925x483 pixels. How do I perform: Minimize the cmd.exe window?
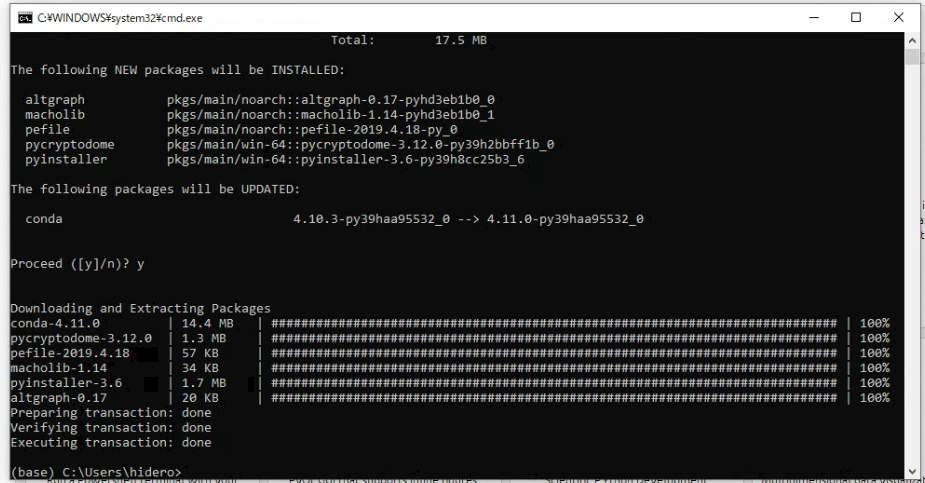tap(814, 18)
